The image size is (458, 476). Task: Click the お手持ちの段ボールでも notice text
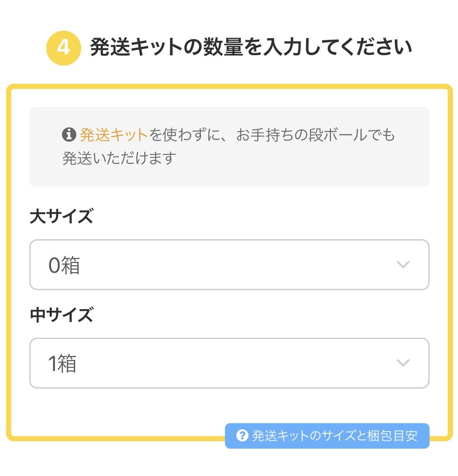[315, 135]
